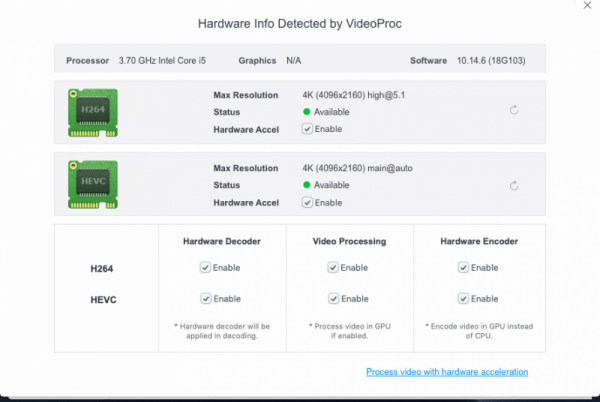Click the green H264 status indicator
This screenshot has width=600, height=402.
click(306, 112)
